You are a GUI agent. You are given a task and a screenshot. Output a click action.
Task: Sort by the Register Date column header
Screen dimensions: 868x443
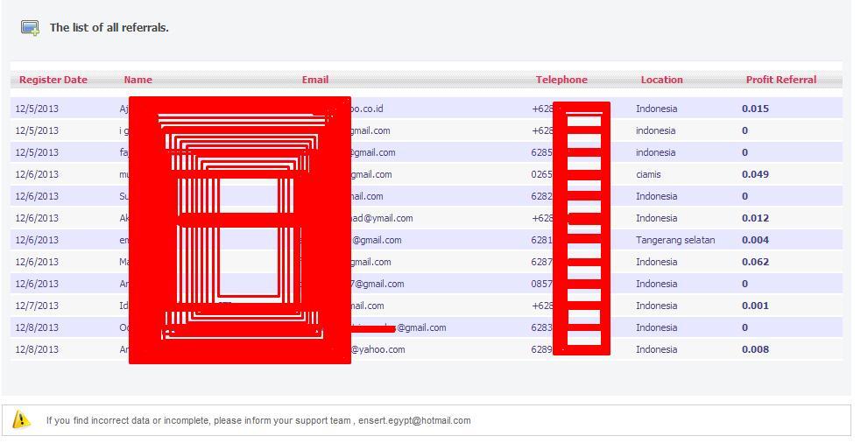pos(53,80)
